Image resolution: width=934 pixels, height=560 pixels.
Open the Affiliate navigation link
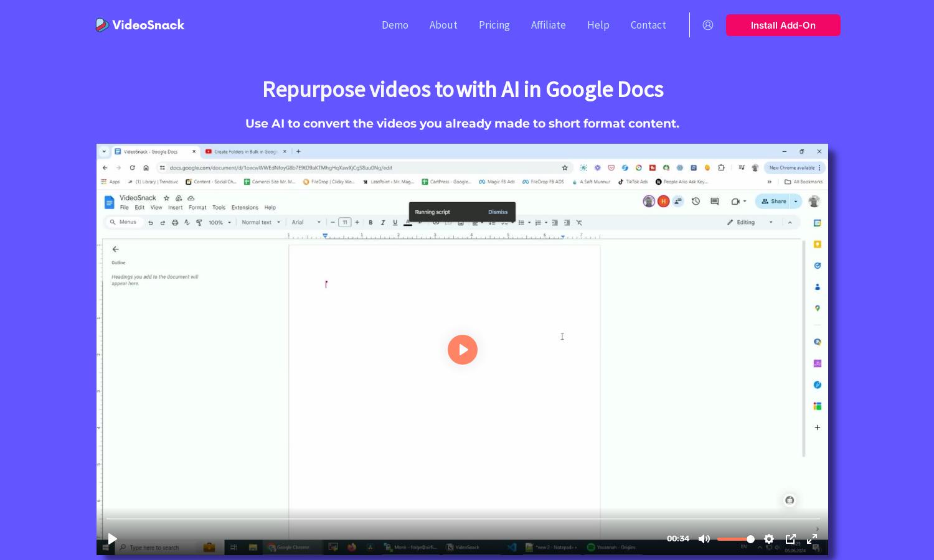coord(549,25)
